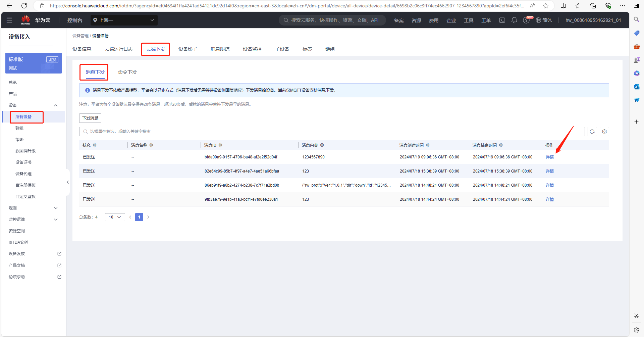Click the 下发消息 button

pos(90,118)
